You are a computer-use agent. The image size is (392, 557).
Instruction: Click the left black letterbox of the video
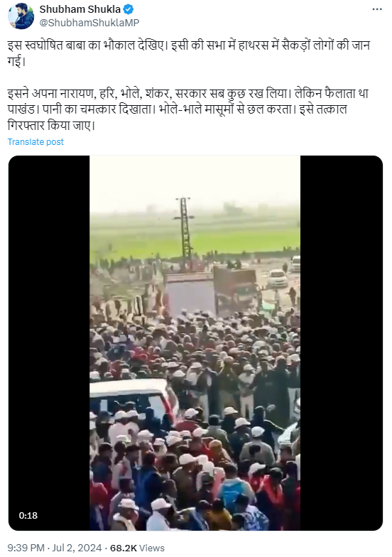pos(49,342)
